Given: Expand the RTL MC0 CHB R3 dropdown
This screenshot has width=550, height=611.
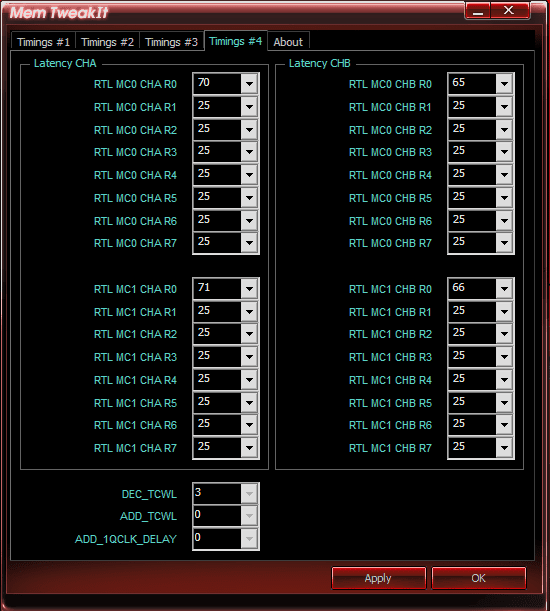Looking at the screenshot, I should [504, 152].
